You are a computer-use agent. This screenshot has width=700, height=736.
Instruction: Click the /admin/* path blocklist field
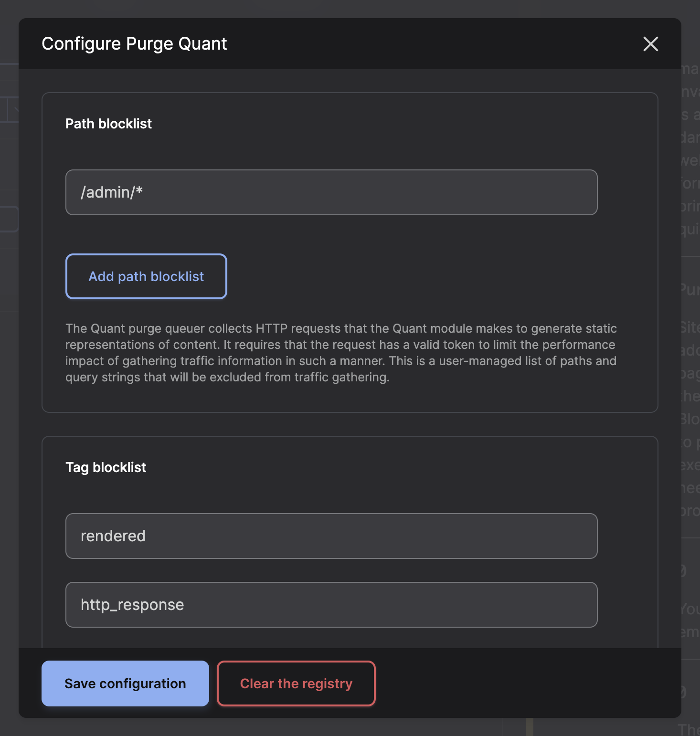click(331, 192)
